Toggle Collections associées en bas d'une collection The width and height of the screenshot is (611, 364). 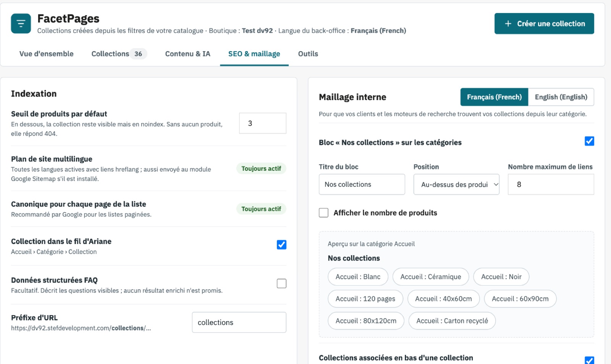(x=589, y=360)
